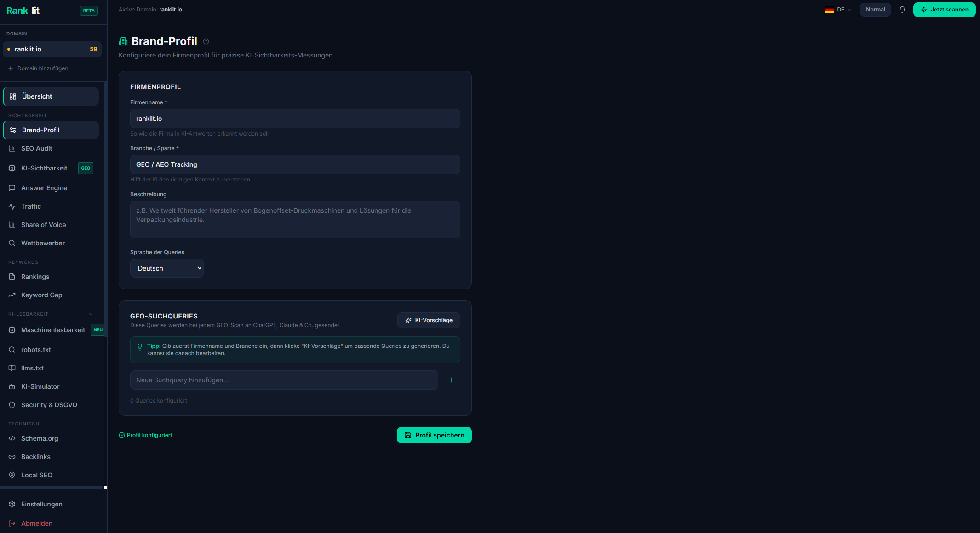
Task: Click the Normal mode button
Action: 875,10
